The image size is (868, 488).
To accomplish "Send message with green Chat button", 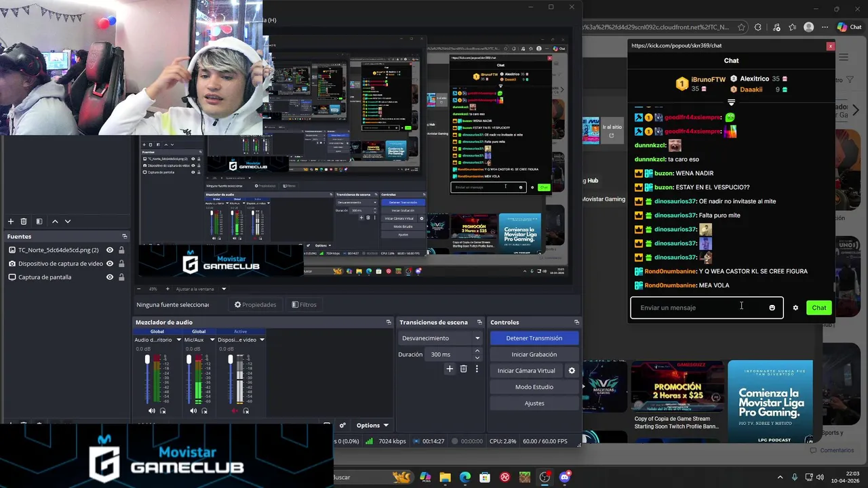I will (x=819, y=308).
